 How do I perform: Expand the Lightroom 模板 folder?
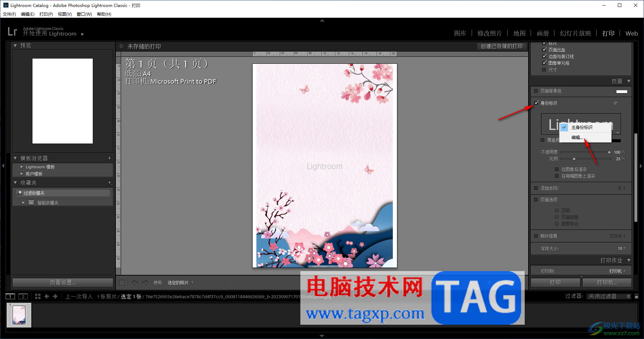(22, 167)
